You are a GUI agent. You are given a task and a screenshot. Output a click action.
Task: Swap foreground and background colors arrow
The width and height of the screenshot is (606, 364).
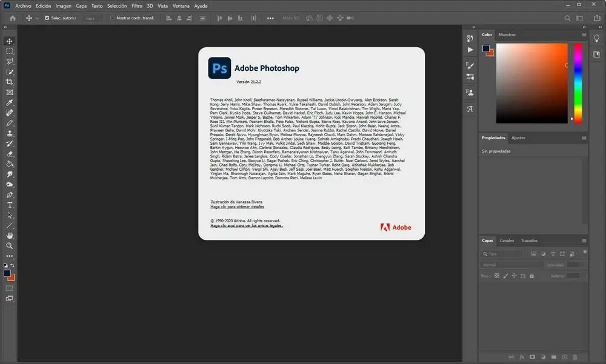pyautogui.click(x=12, y=265)
